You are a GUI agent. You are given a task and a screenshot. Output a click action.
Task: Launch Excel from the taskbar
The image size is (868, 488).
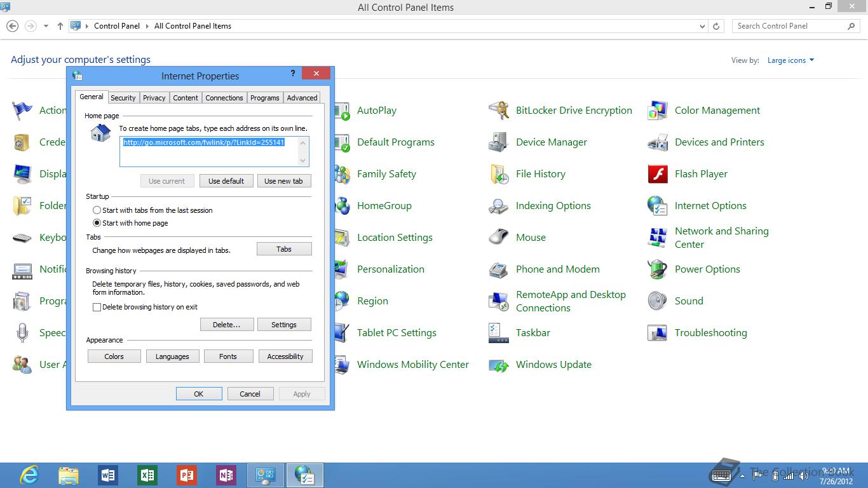[x=147, y=475]
